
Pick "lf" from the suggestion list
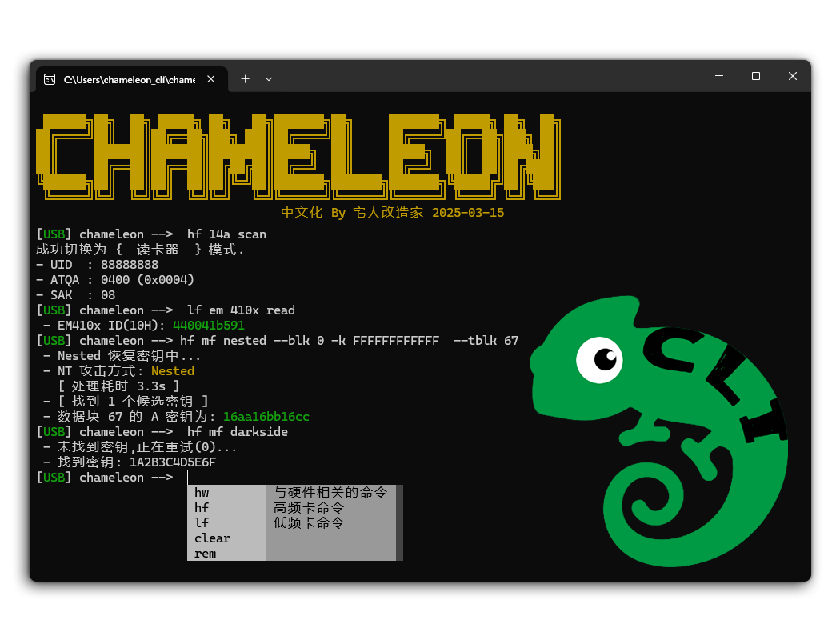[202, 523]
